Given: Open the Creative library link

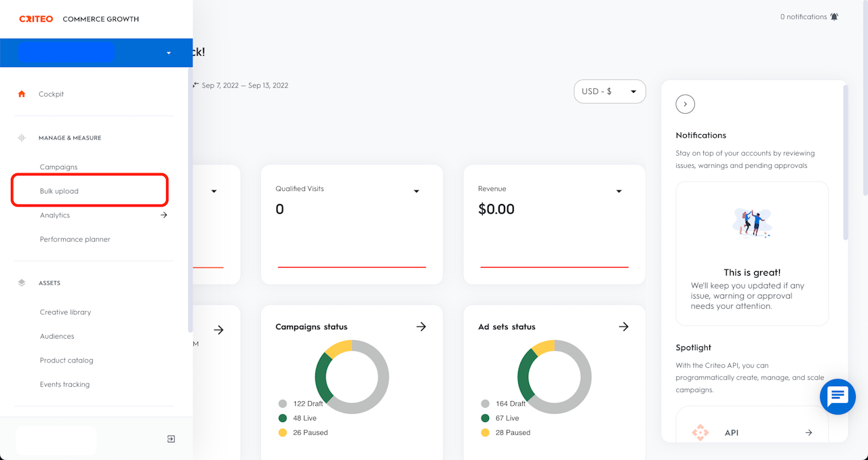Looking at the screenshot, I should pyautogui.click(x=65, y=312).
